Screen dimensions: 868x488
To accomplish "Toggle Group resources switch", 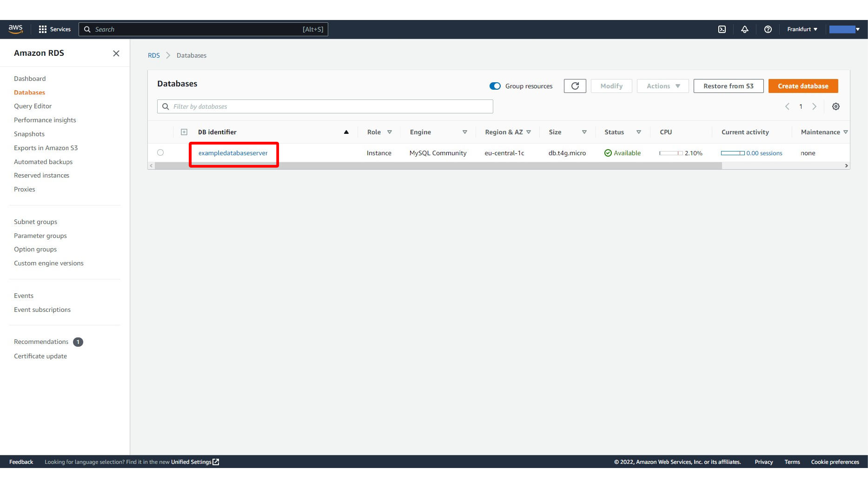I will (495, 86).
